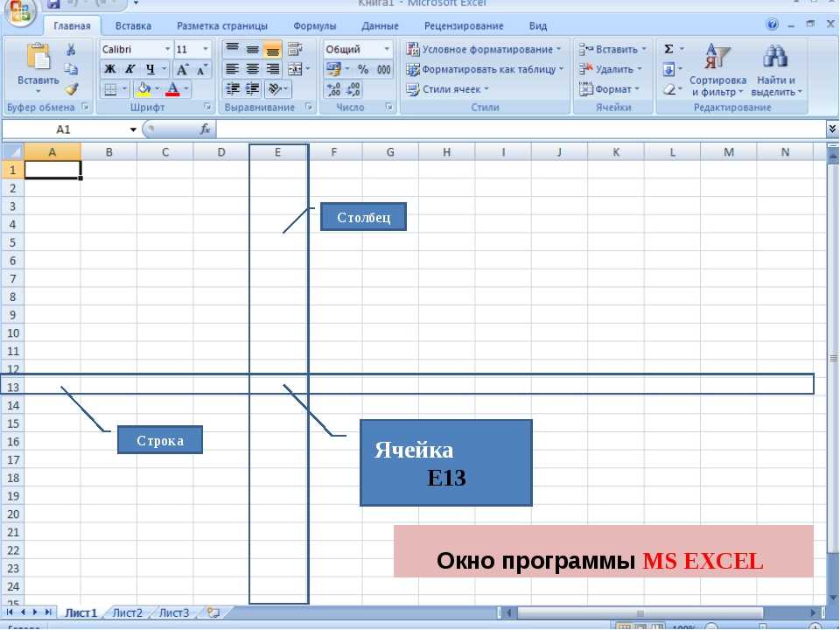Screen dimensions: 840x630
Task: Apply percent style (%)
Action: tap(363, 69)
